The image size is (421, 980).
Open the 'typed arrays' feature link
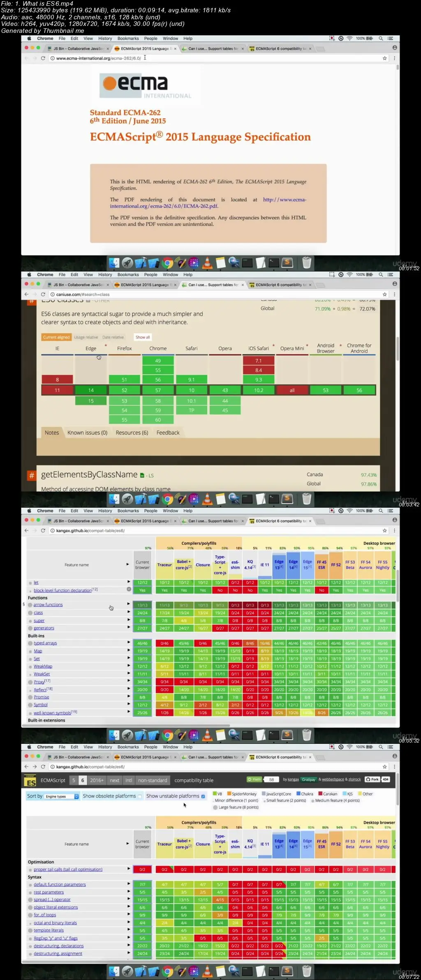[x=45, y=643]
